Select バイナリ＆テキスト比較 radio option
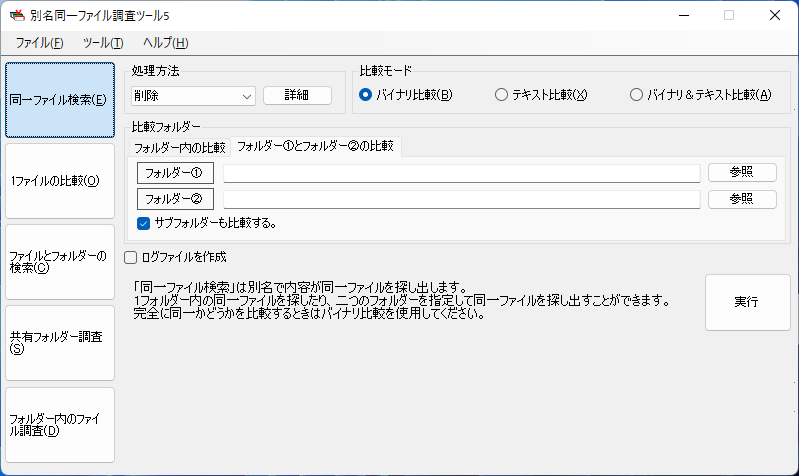 point(636,95)
